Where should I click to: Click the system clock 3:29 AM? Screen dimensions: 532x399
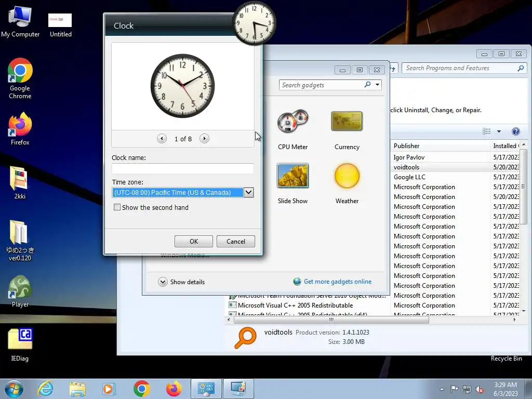[x=506, y=385]
